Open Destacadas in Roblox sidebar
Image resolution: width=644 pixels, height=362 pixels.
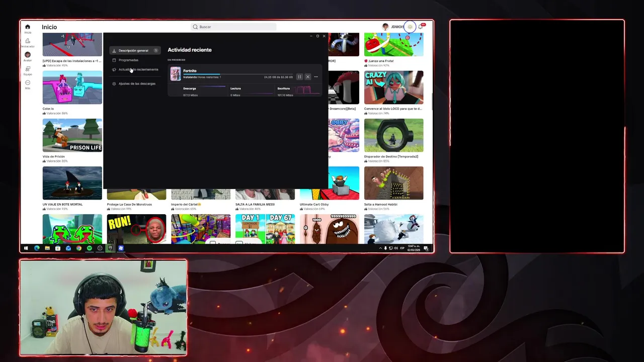point(28,43)
